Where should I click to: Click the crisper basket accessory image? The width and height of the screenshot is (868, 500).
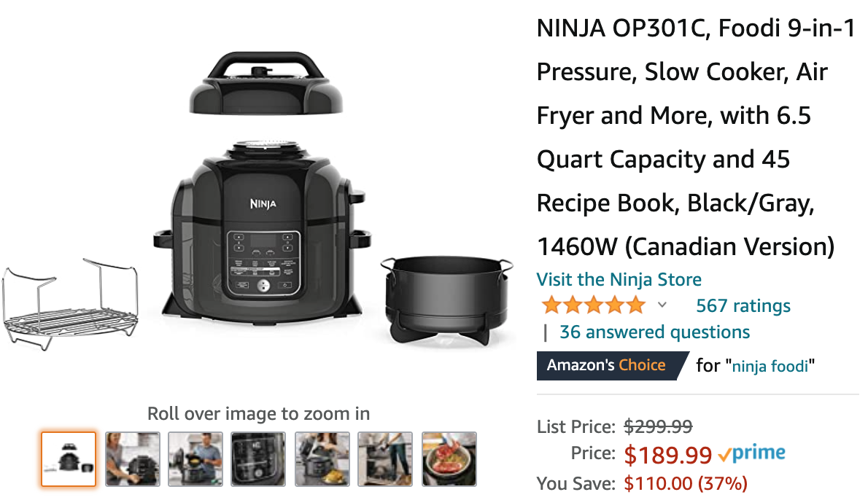(446, 300)
